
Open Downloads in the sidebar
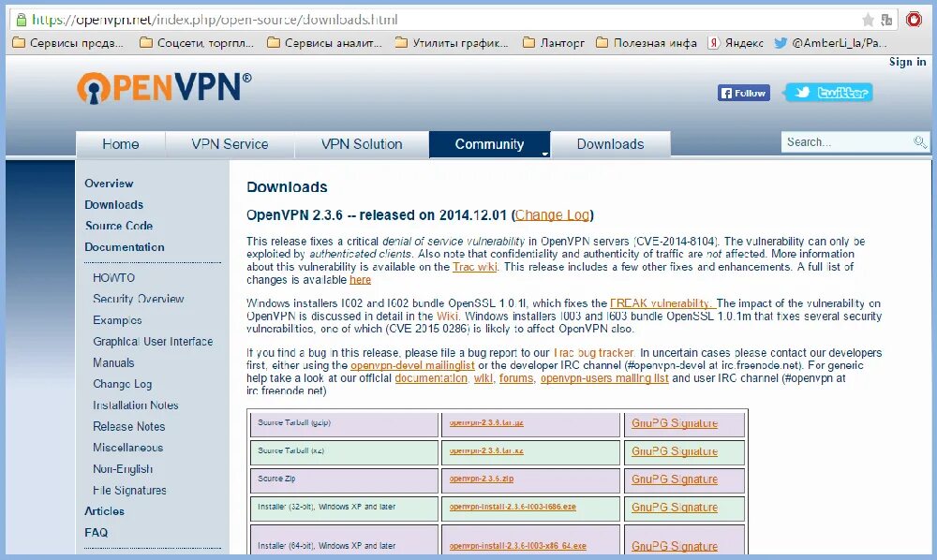(x=114, y=205)
